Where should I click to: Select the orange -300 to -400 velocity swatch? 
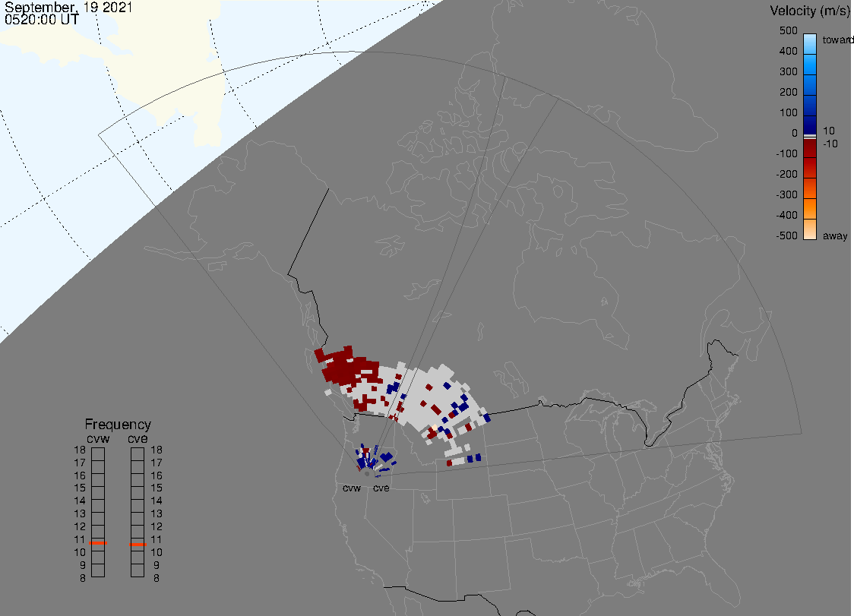pos(810,209)
